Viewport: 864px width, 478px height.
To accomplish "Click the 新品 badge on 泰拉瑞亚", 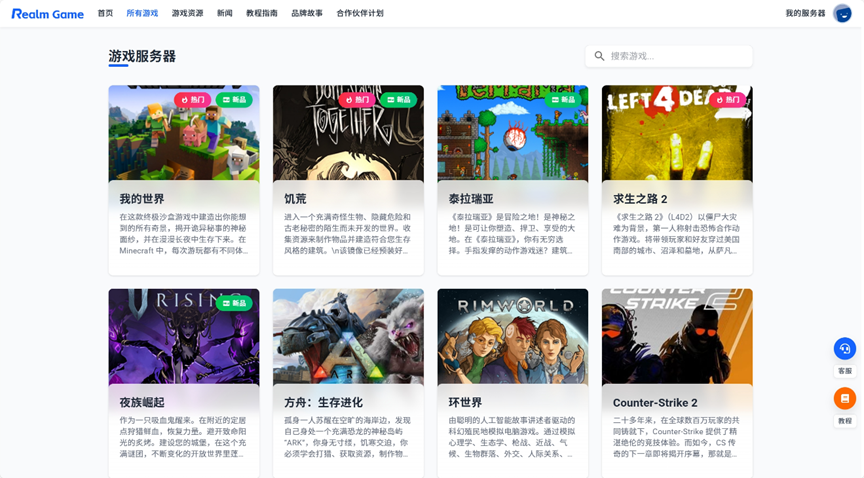I will pyautogui.click(x=563, y=100).
